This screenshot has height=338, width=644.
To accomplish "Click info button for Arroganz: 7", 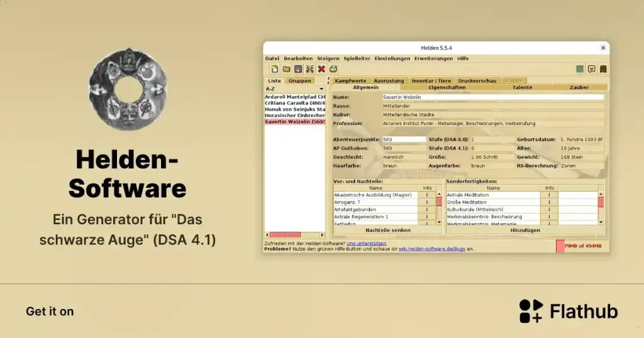I will click(427, 202).
